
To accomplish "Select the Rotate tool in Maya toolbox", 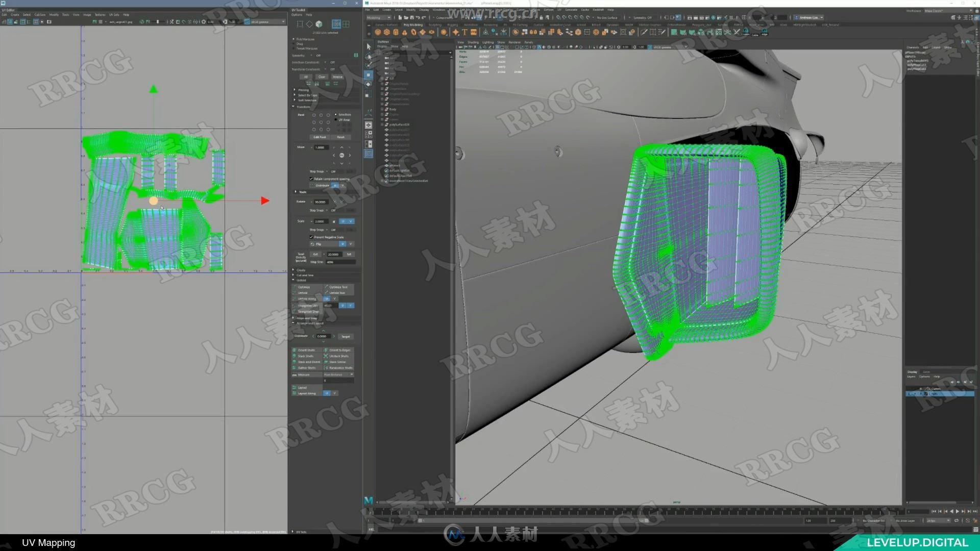I will click(369, 85).
